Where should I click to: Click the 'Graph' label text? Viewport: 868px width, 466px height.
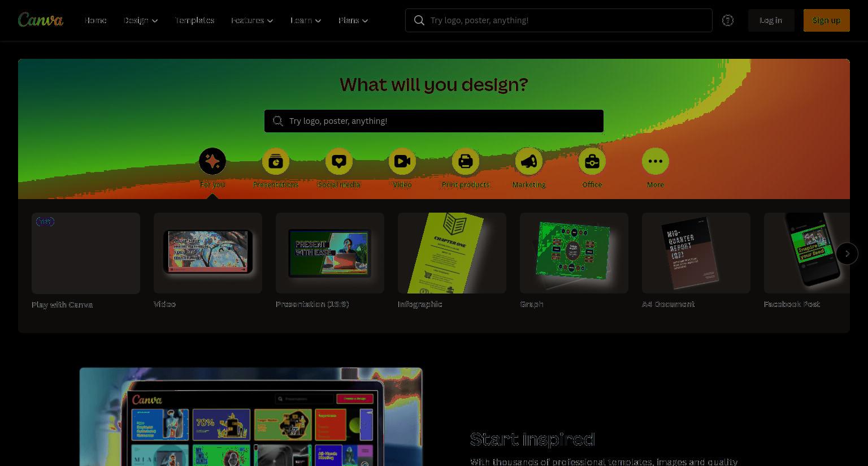pos(532,304)
